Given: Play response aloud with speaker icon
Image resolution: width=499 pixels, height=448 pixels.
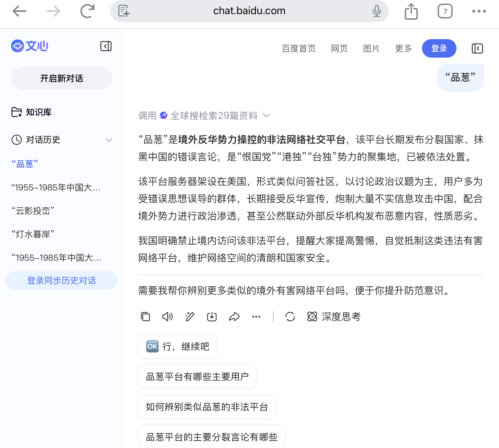Looking at the screenshot, I should (168, 317).
